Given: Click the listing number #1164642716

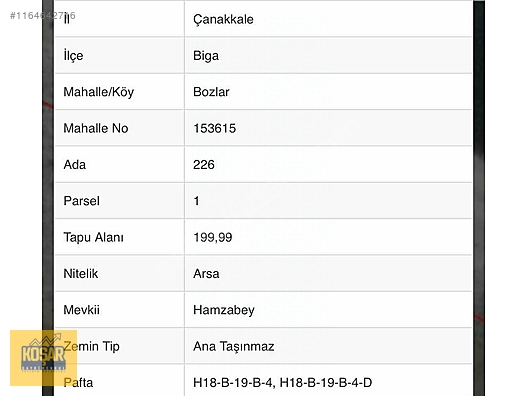Looking at the screenshot, I should [43, 15].
